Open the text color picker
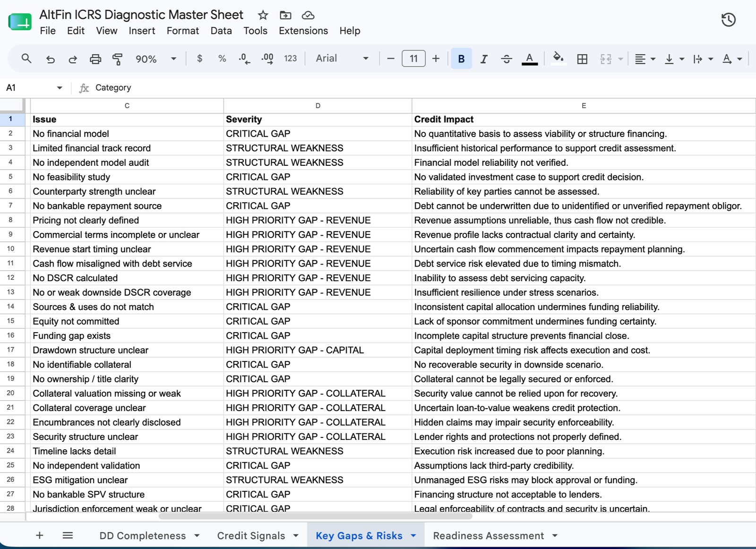Image resolution: width=756 pixels, height=549 pixels. point(530,59)
